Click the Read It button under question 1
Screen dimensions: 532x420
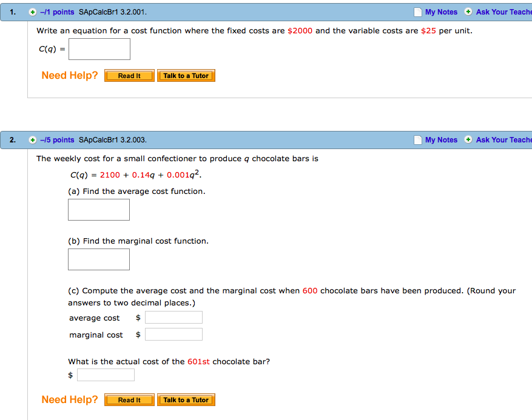(x=129, y=75)
